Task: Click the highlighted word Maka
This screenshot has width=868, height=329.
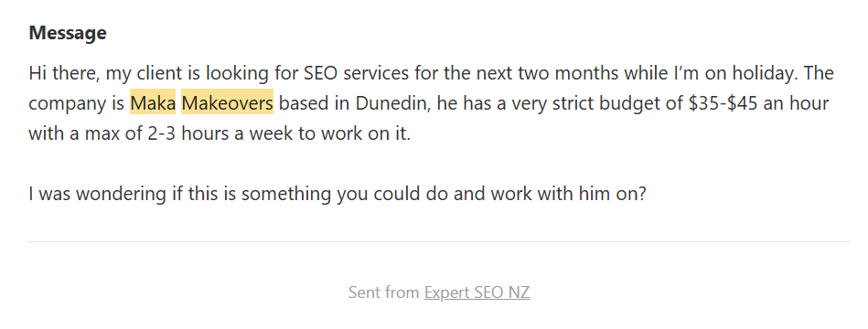Action: pos(153,103)
